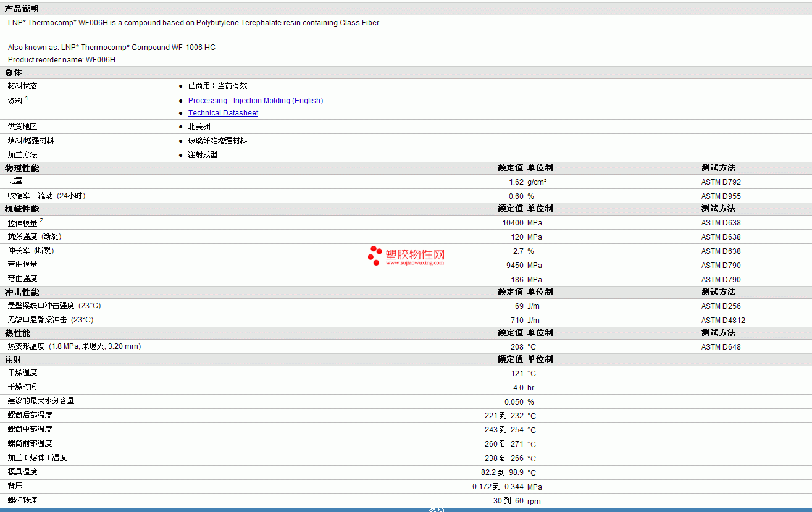
Task: Click the maximum moisture value 0.050
Action: click(x=514, y=402)
